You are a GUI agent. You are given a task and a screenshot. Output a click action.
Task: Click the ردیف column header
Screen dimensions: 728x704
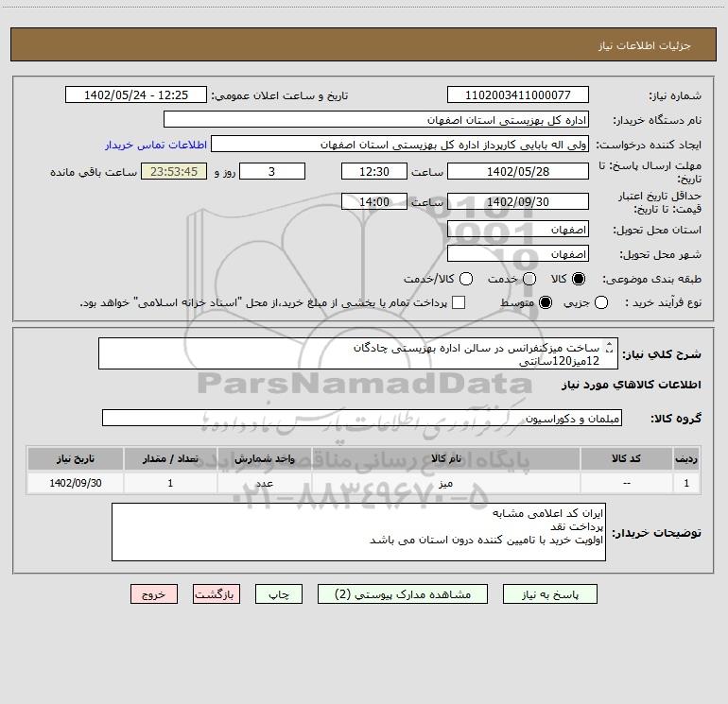686,458
